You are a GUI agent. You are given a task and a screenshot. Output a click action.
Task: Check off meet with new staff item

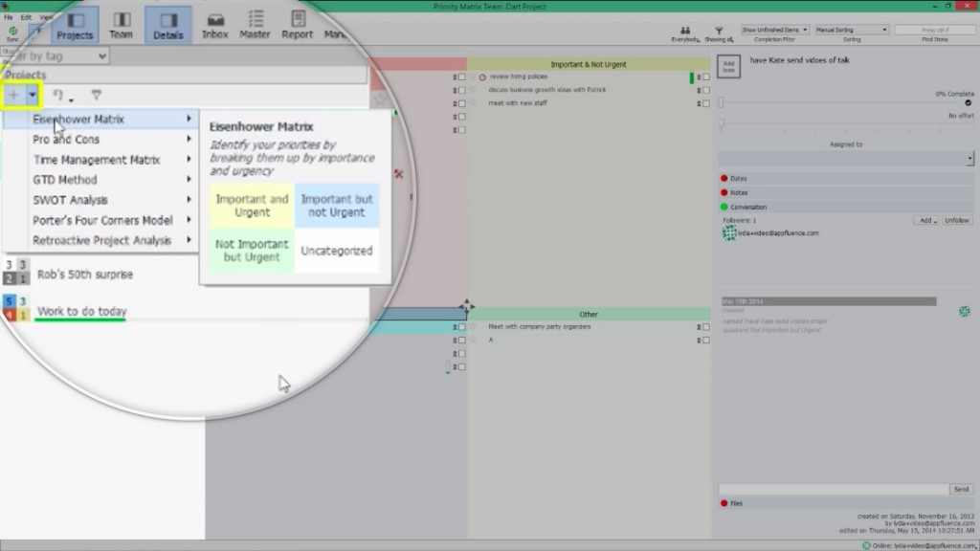(x=706, y=103)
